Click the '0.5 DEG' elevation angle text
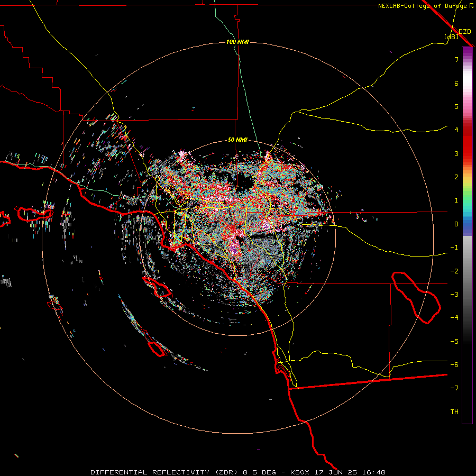The height and width of the screenshot is (476, 476). pos(260,472)
